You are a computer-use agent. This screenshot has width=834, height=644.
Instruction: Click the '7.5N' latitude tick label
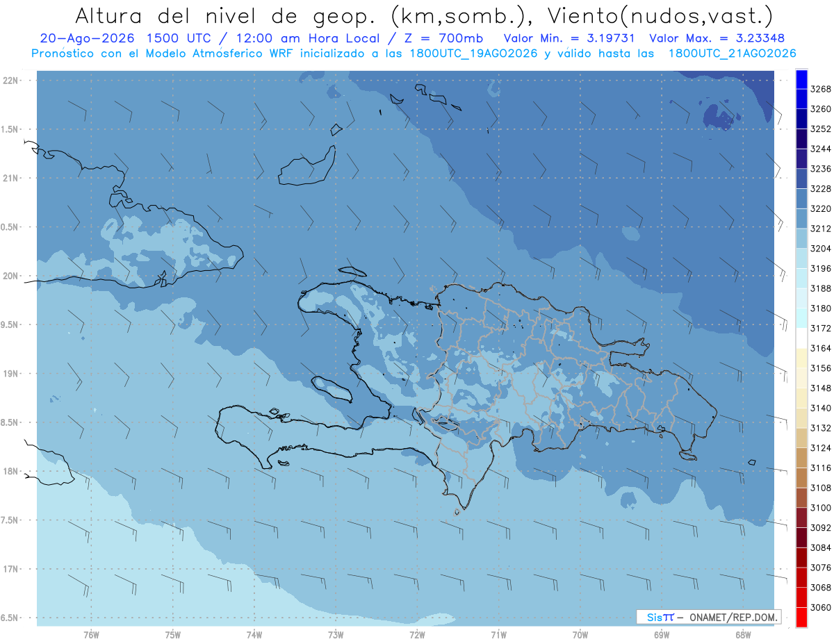point(10,520)
